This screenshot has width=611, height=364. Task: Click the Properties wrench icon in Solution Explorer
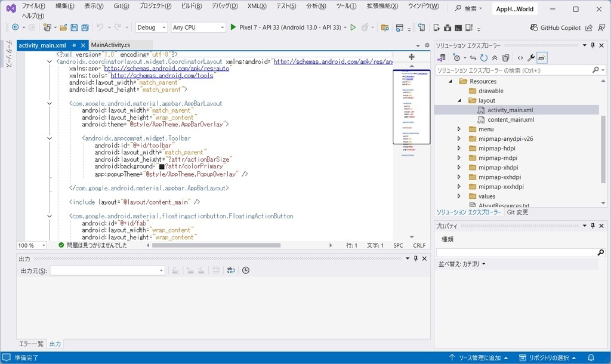(x=531, y=57)
